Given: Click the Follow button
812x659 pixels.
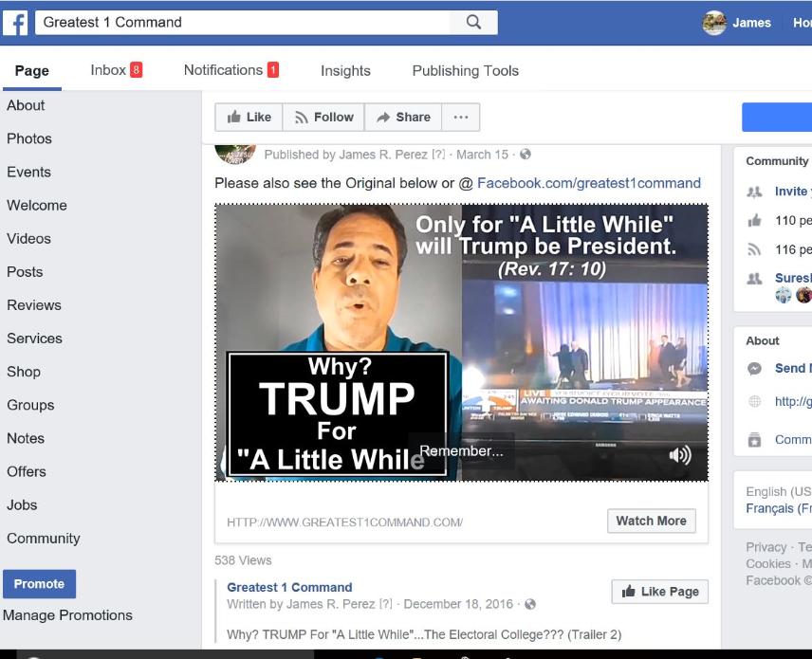Looking at the screenshot, I should [323, 117].
